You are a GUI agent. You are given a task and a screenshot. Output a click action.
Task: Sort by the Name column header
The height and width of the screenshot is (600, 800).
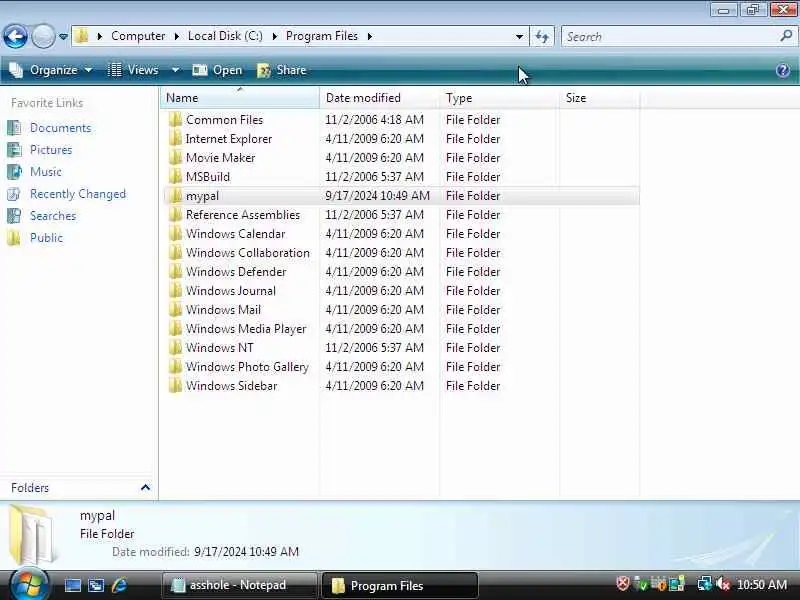(x=240, y=97)
